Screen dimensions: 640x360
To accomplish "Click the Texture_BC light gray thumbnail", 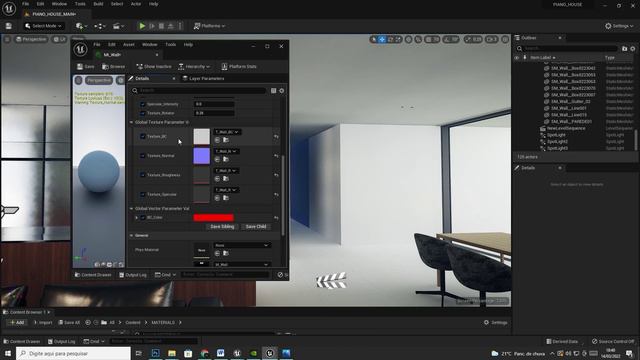I will (x=201, y=137).
